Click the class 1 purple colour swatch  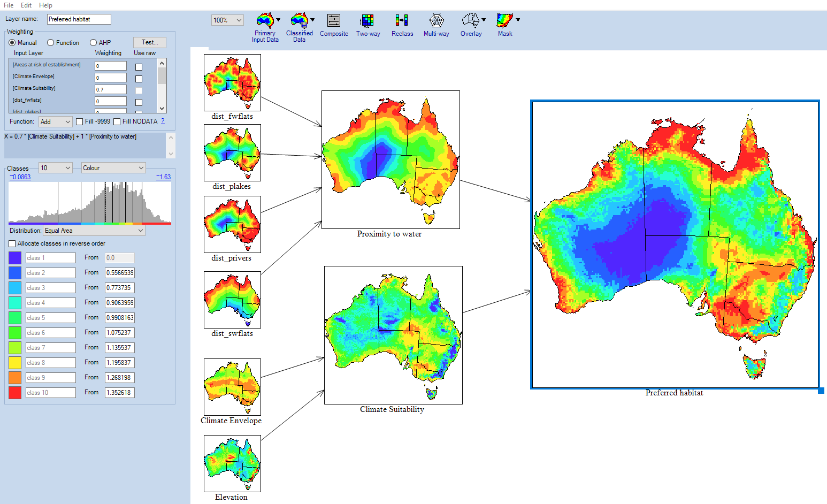click(15, 258)
